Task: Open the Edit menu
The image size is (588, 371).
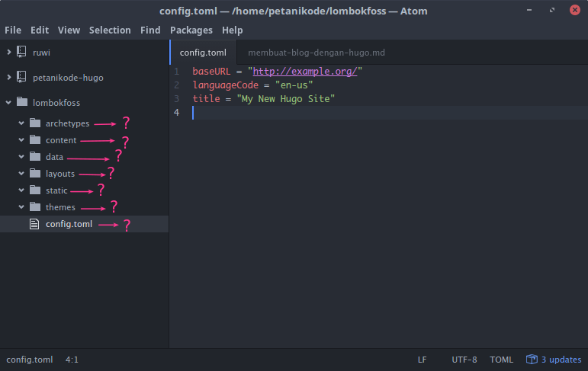Action: coord(40,30)
